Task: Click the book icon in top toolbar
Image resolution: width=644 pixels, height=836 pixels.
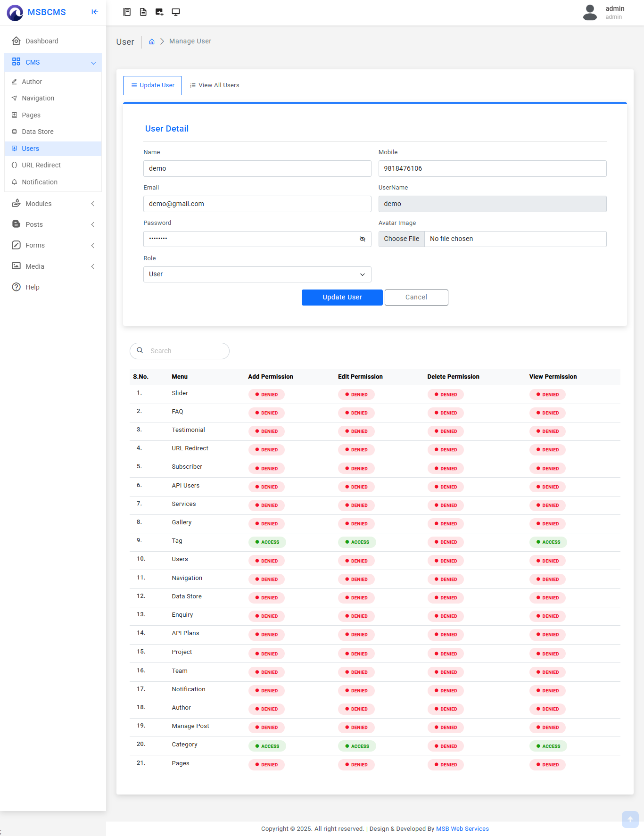Action: (x=127, y=12)
